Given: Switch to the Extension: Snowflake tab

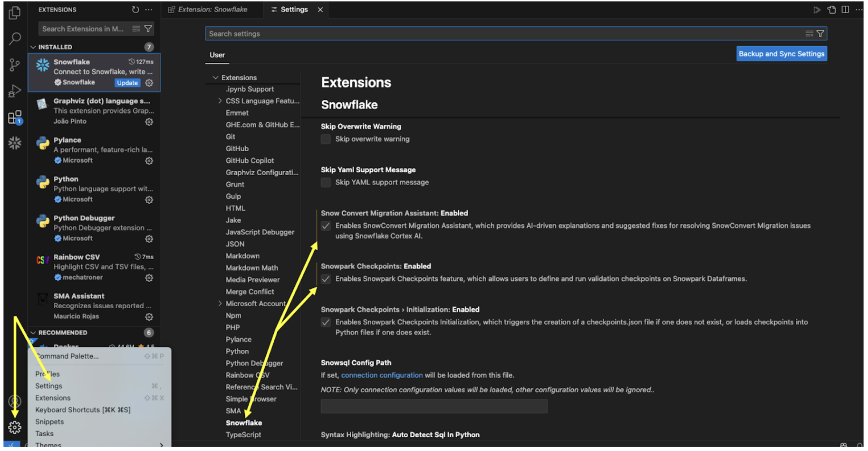Looking at the screenshot, I should point(212,9).
